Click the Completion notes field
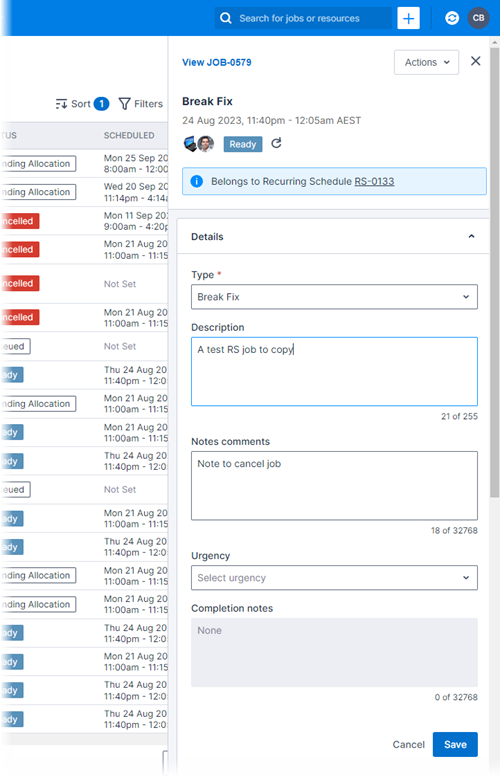Image resolution: width=500 pixels, height=778 pixels. click(x=334, y=652)
